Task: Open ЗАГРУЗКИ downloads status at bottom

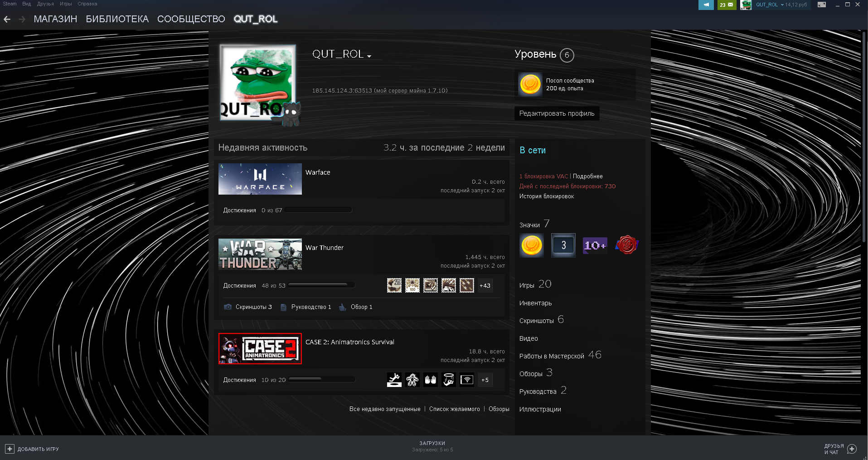Action: tap(432, 446)
